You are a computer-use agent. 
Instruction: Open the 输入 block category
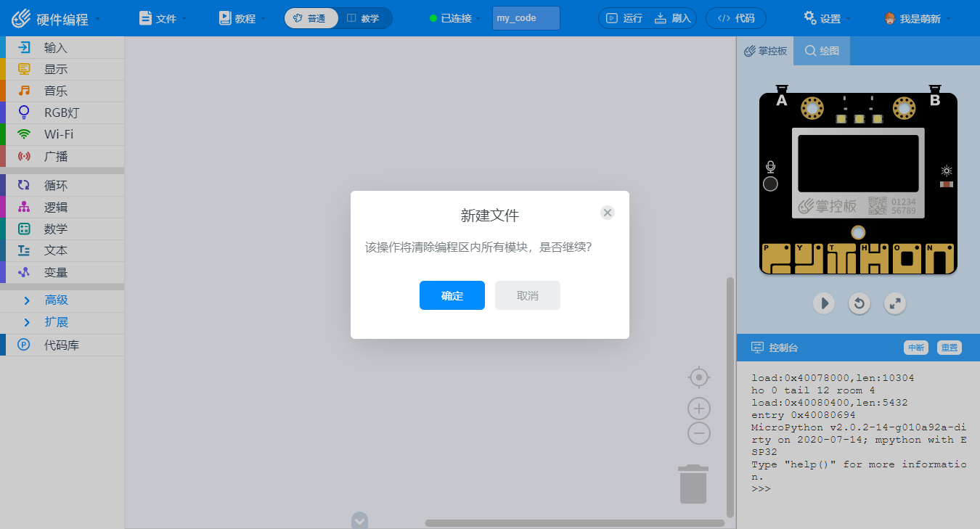point(62,48)
